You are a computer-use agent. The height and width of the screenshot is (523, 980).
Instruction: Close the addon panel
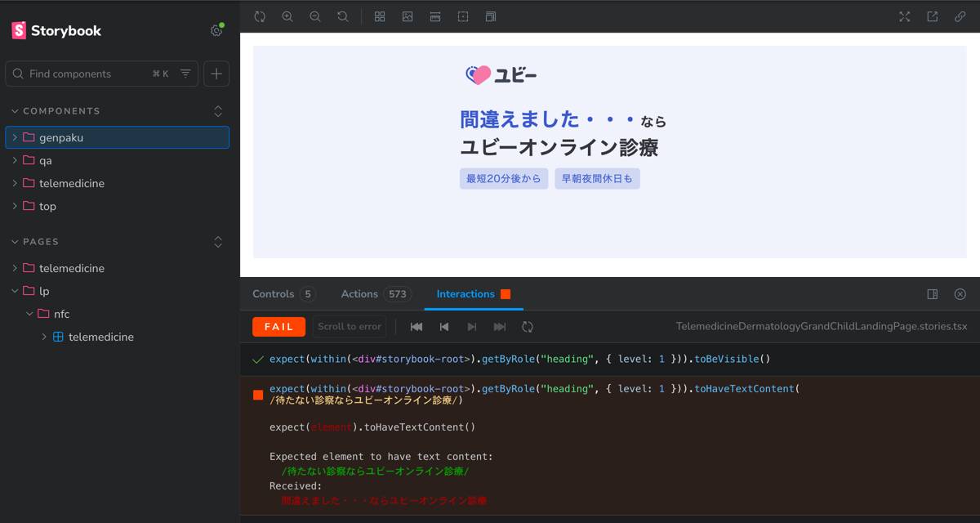(960, 294)
